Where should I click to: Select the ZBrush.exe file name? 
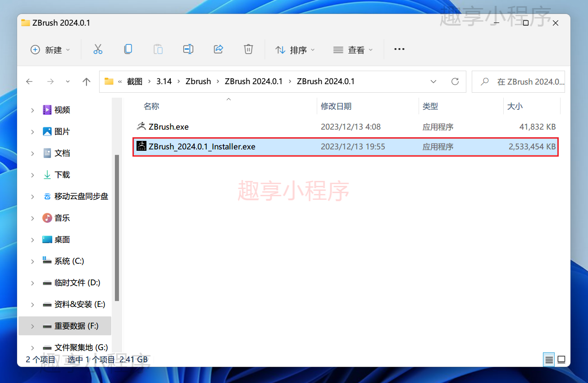(x=169, y=127)
